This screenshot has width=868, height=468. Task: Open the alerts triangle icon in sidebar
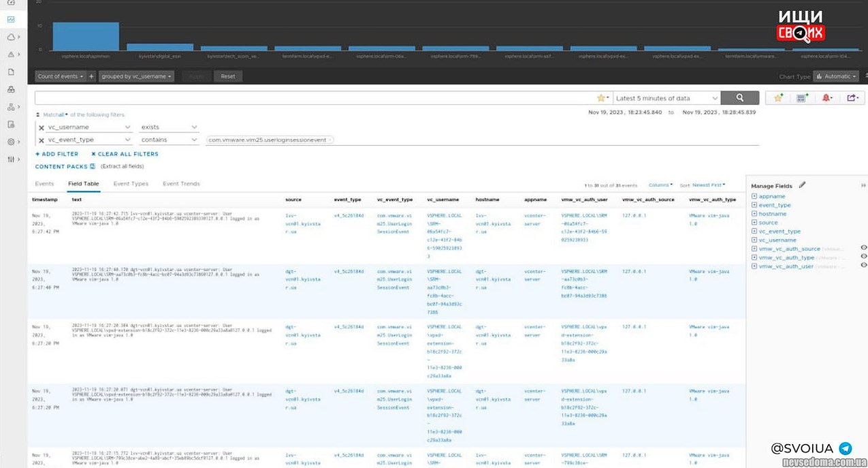11,54
